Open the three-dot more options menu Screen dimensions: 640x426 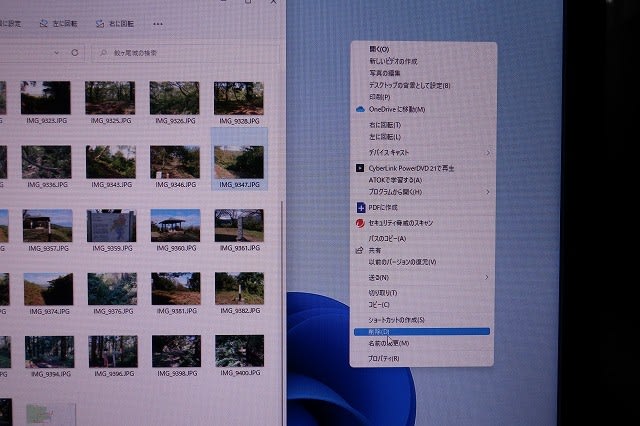pyautogui.click(x=158, y=22)
